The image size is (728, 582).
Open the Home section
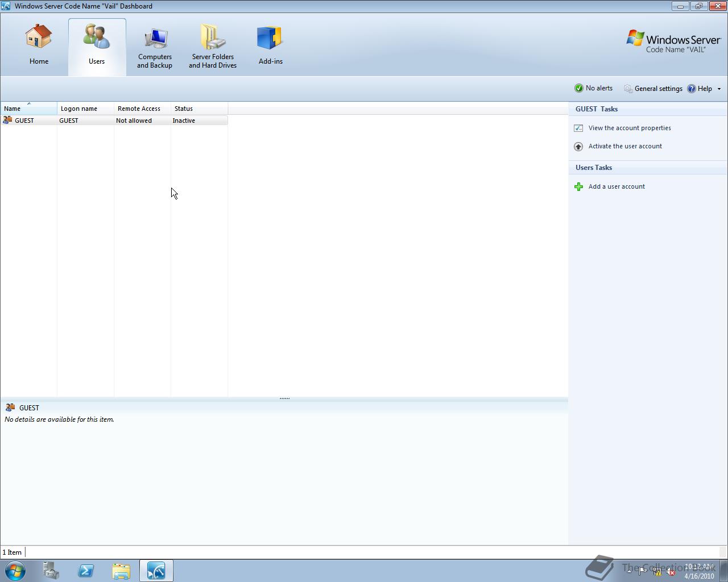point(39,45)
